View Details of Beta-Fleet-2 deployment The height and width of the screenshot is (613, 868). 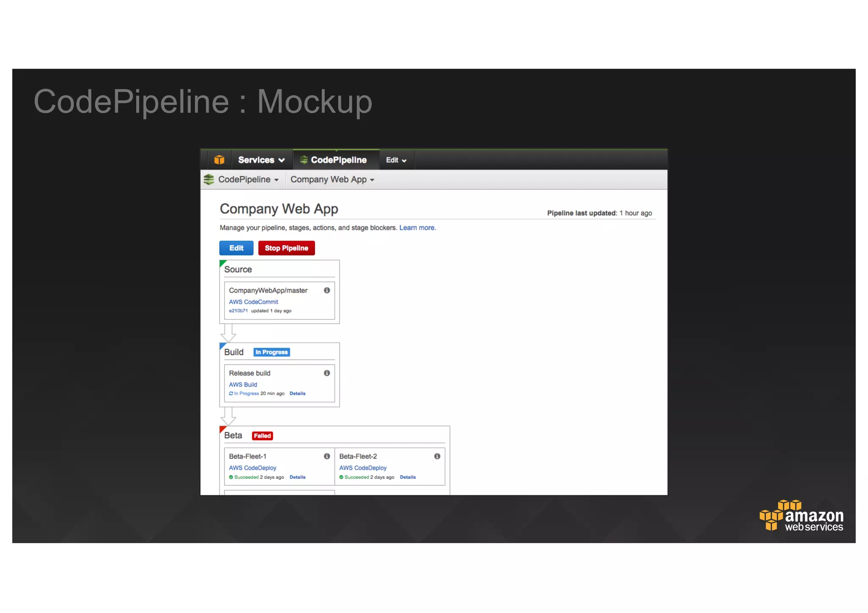coord(408,477)
